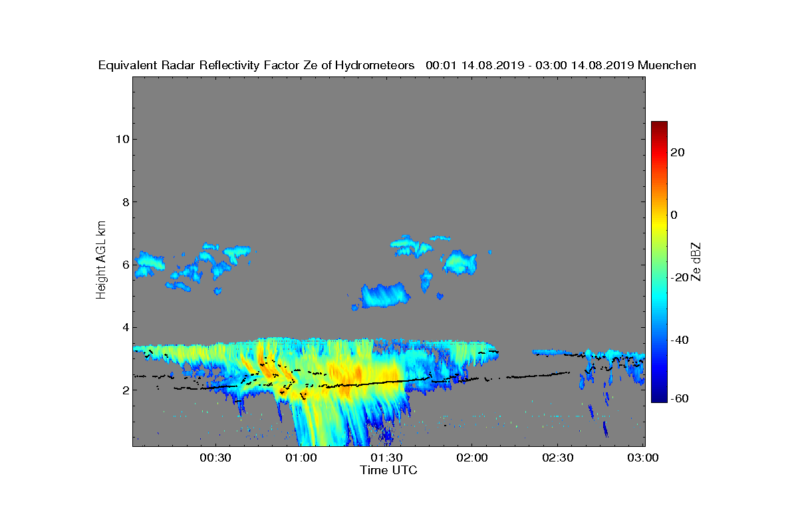Image resolution: width=798 pixels, height=532 pixels.
Task: Click the 03:00 time tick label
Action: [643, 458]
